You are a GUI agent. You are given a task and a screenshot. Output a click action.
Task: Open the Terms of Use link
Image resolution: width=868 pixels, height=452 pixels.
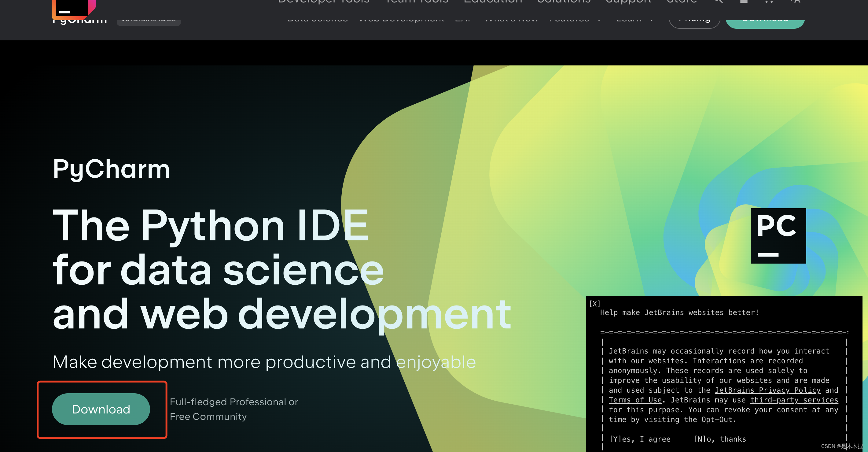[x=635, y=400]
